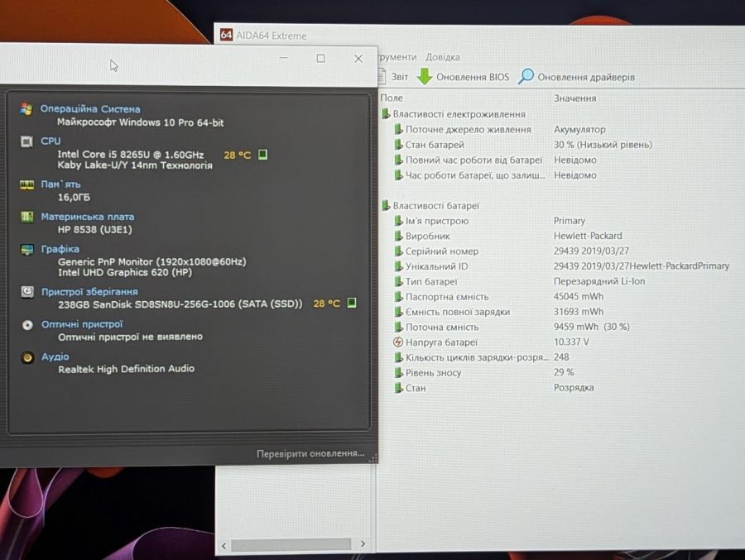The width and height of the screenshot is (745, 560).
Task: Click the Поле column header
Action: [392, 98]
